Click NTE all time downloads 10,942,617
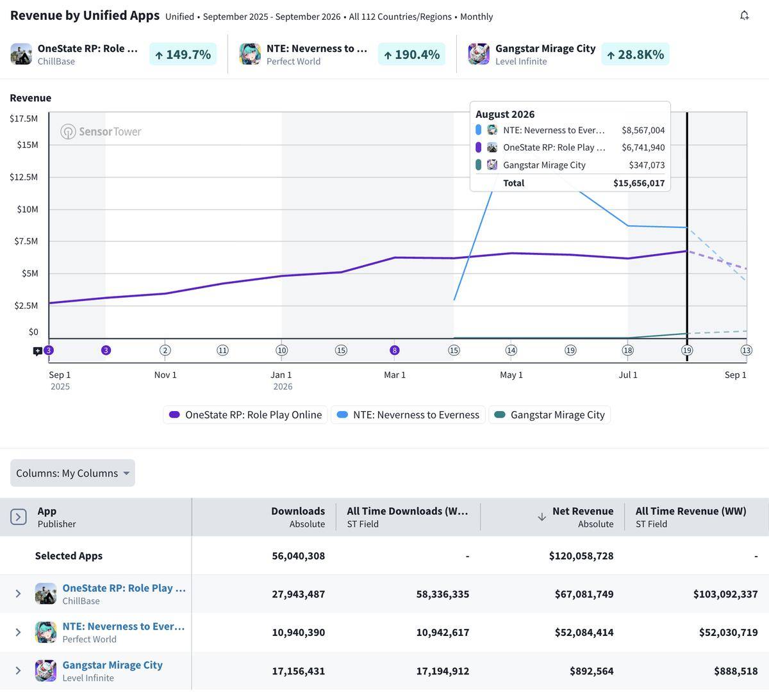769x700 pixels. [442, 633]
